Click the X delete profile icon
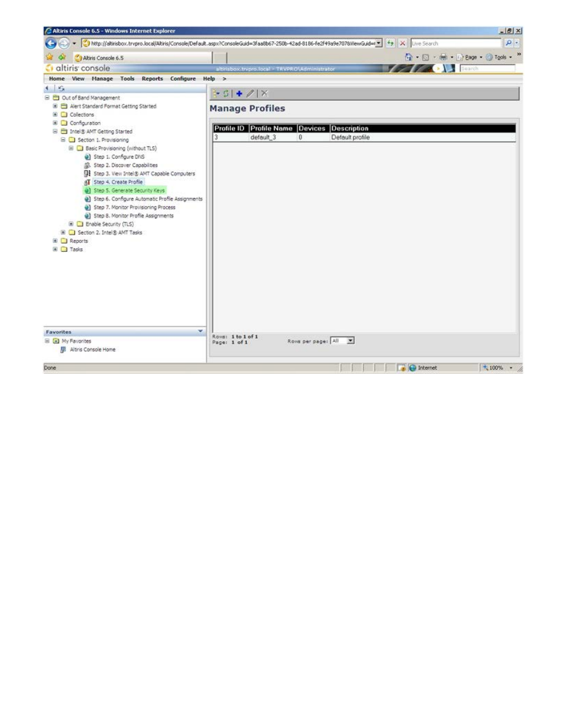Screen dimensions: 562x728 click(x=265, y=94)
